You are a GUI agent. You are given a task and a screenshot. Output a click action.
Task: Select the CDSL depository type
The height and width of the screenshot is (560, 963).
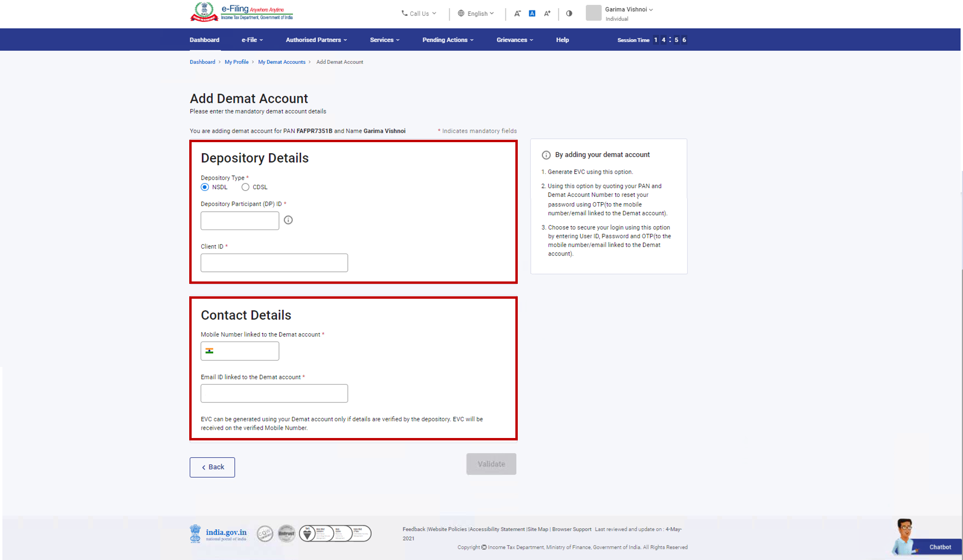coord(245,187)
